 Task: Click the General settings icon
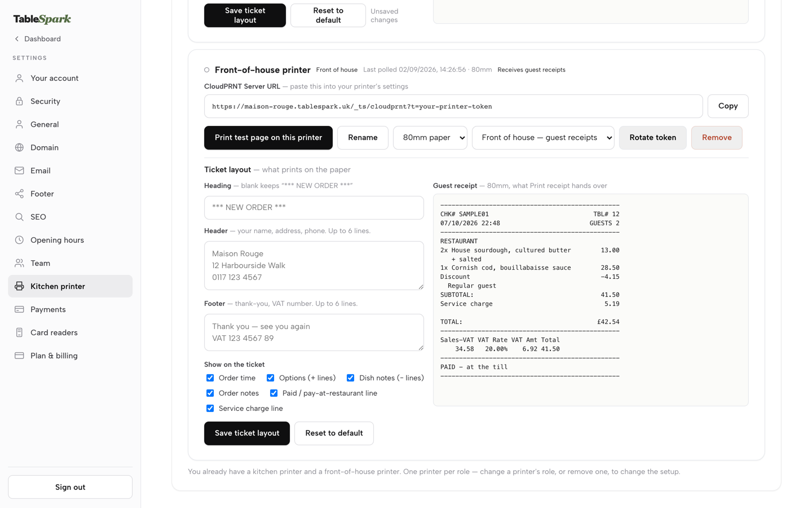point(19,125)
